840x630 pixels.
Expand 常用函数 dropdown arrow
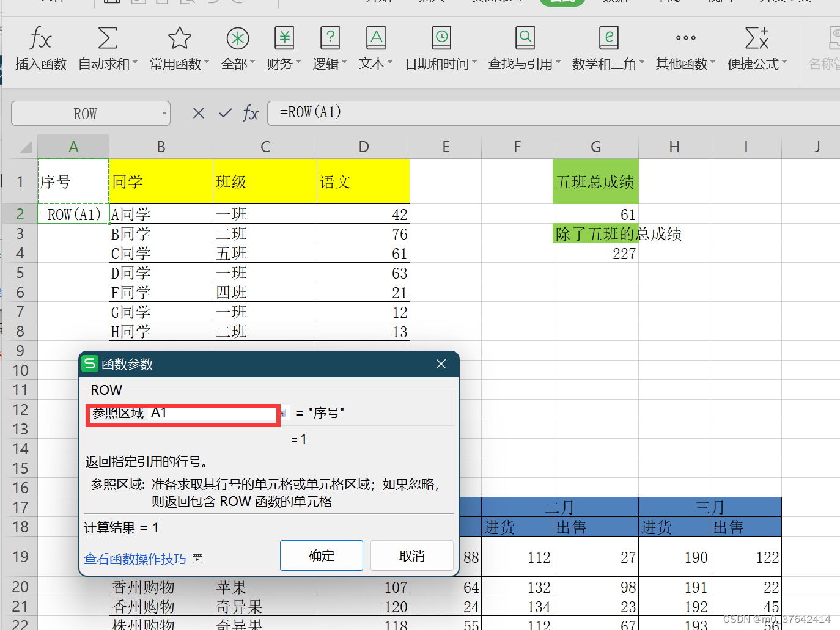click(x=207, y=63)
